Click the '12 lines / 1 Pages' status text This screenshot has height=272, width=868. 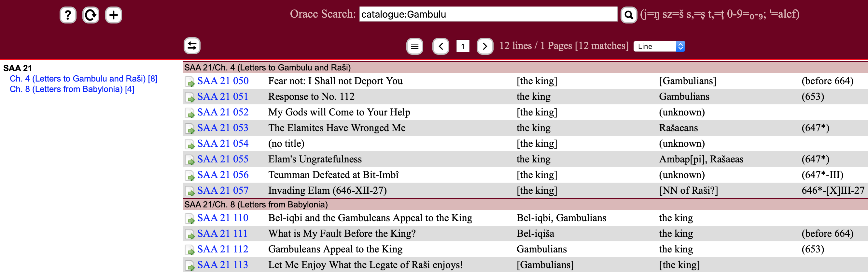tap(563, 46)
